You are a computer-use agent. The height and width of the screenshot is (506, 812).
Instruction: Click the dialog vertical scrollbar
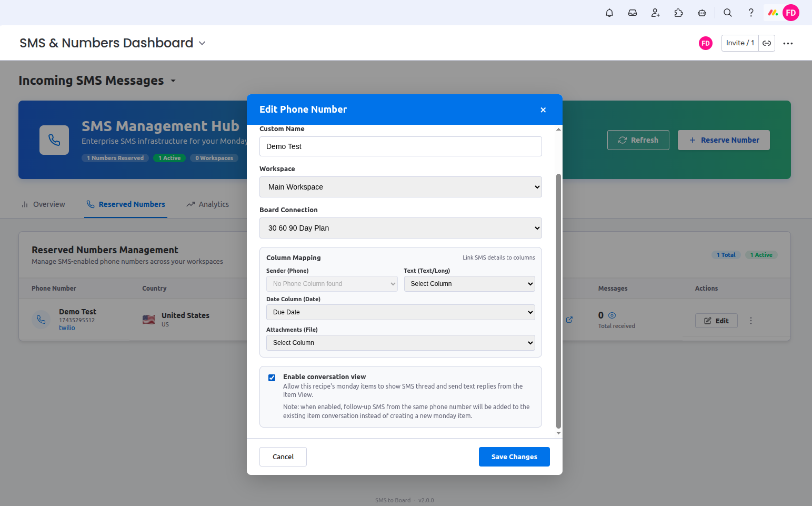tap(558, 301)
